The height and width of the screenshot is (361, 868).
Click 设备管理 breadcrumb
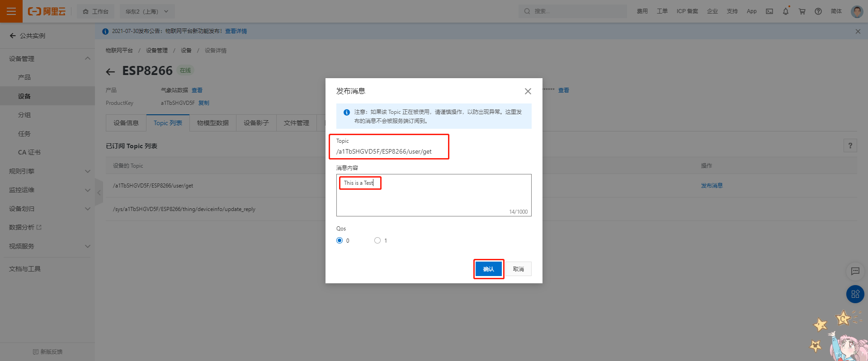point(157,51)
